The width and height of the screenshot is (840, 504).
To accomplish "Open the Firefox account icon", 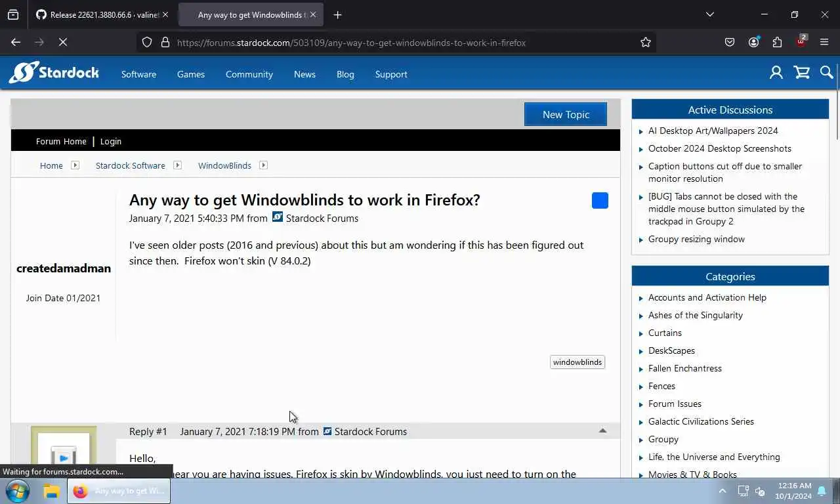I will pos(753,42).
